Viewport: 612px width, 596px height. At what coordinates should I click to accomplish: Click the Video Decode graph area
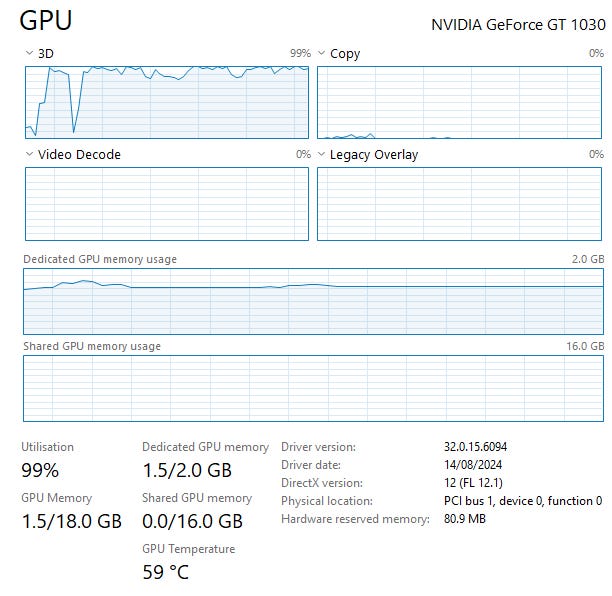[x=167, y=204]
